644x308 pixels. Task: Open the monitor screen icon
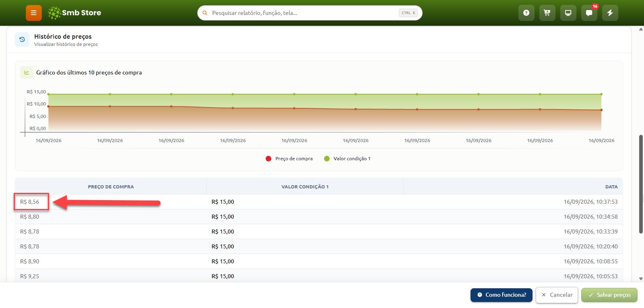pyautogui.click(x=568, y=13)
